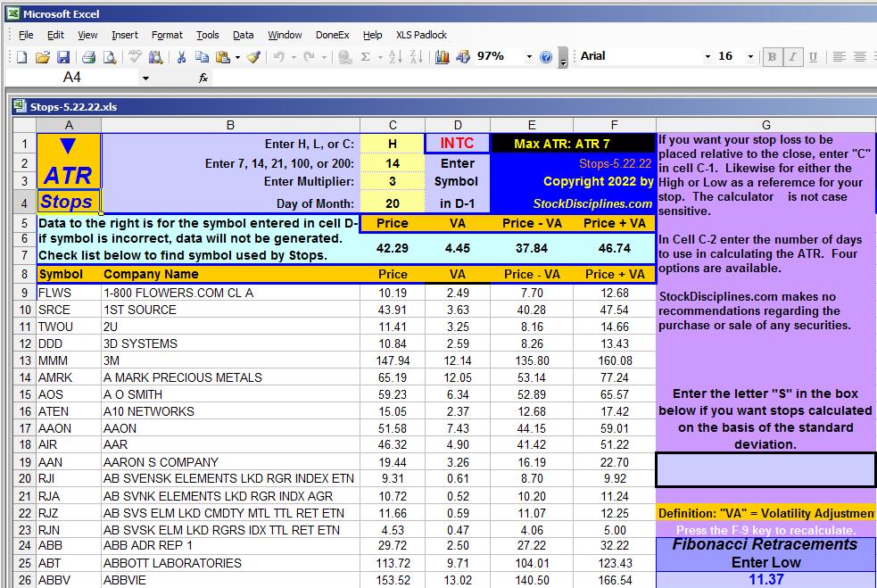Open the DoneEx menu
The image size is (877, 588).
[332, 35]
